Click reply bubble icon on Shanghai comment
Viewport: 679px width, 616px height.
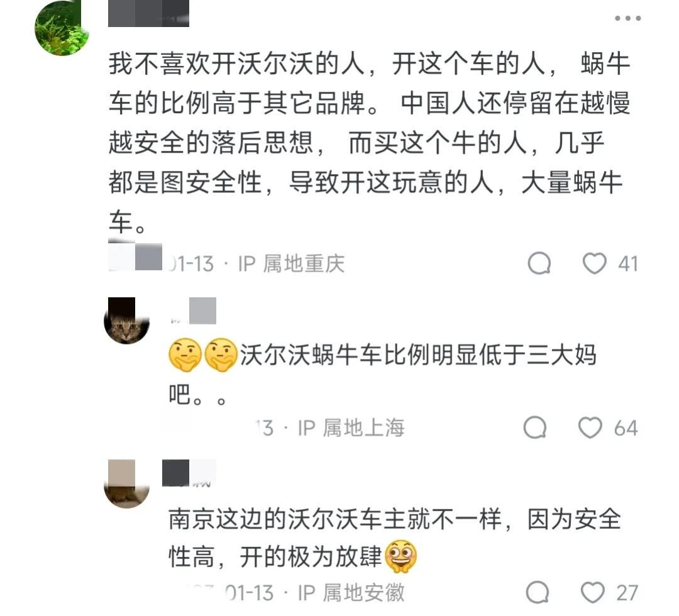[535, 427]
